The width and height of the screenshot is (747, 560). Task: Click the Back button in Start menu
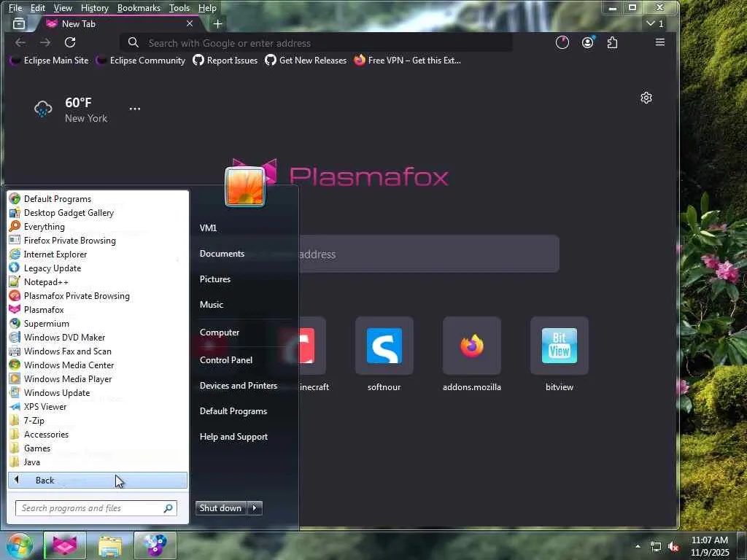(98, 480)
